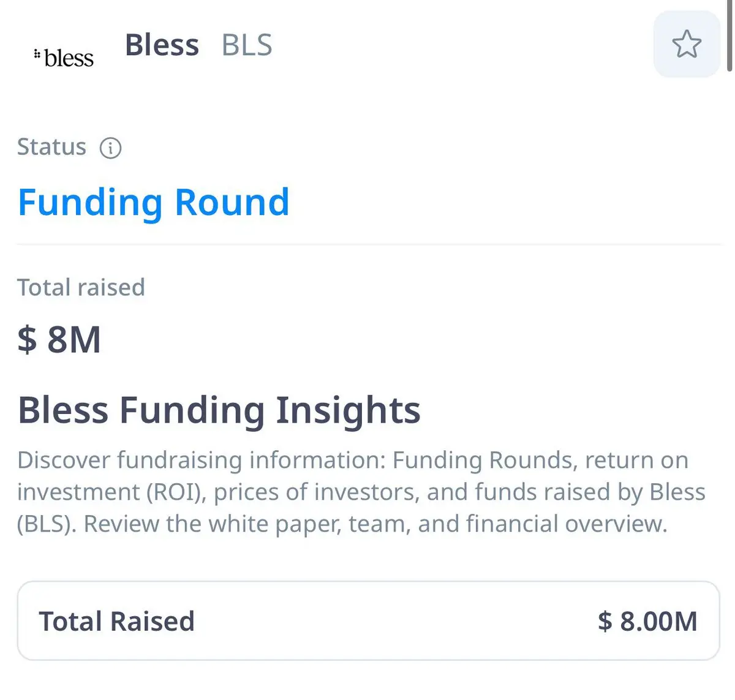Image resolution: width=735 pixels, height=700 pixels.
Task: Click 'investment (ROI)' in the description
Action: coord(111,492)
